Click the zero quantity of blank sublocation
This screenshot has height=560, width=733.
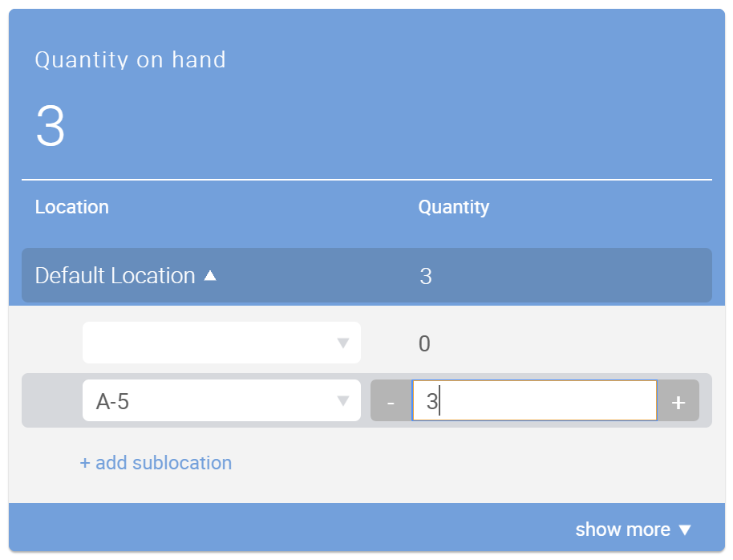pyautogui.click(x=424, y=344)
